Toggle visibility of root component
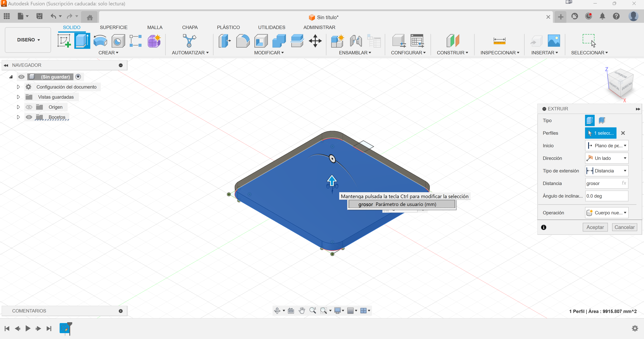This screenshot has width=644, height=339. [21, 77]
